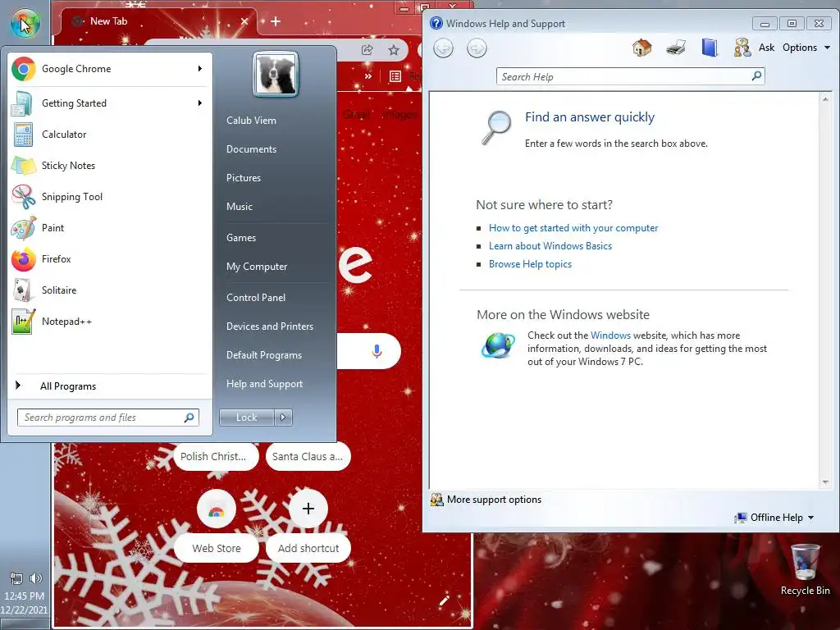This screenshot has height=630, width=840.
Task: Launch Sticky Notes
Action: click(109, 165)
